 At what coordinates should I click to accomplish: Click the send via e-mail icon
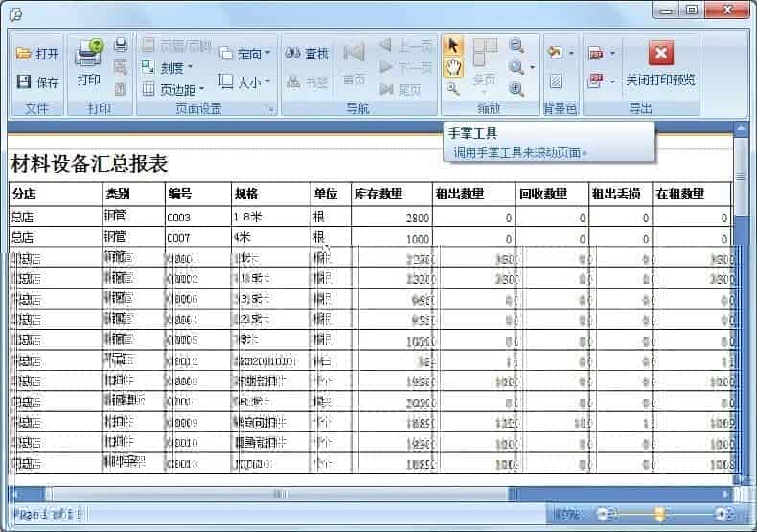point(596,81)
